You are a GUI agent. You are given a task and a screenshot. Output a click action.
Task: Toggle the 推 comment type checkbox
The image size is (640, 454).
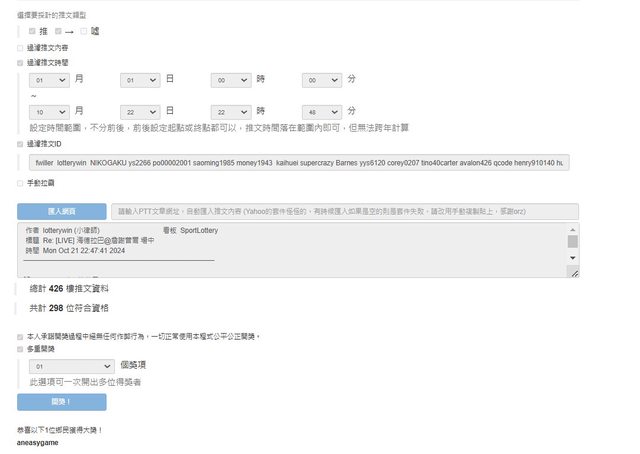click(33, 31)
